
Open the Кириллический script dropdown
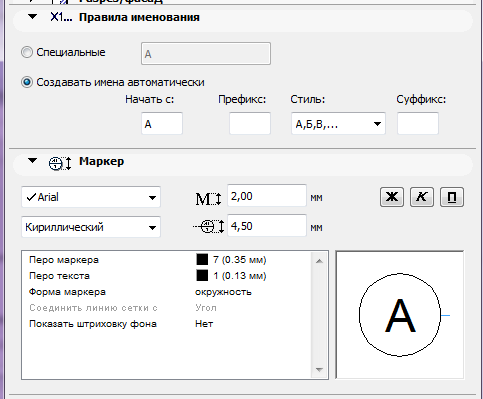tap(91, 227)
